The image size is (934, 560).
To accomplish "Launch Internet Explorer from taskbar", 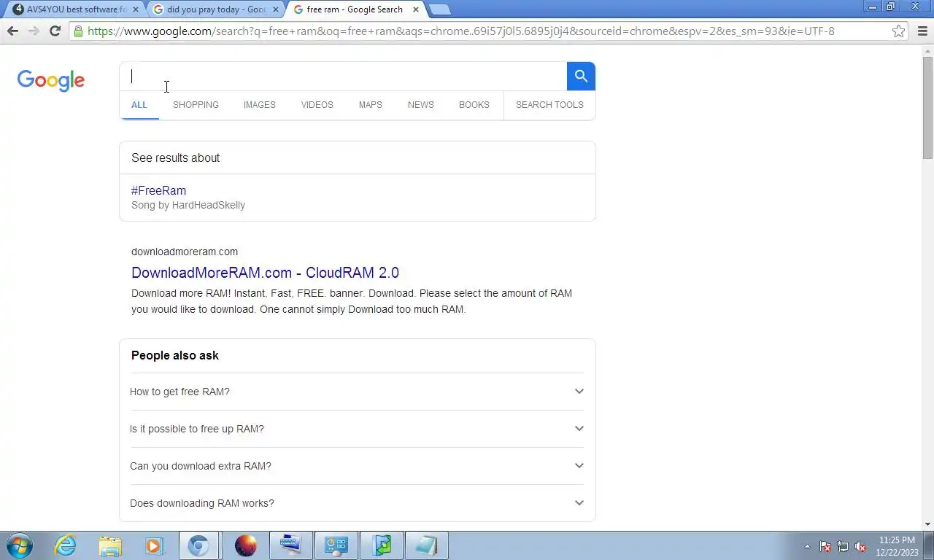I will pyautogui.click(x=65, y=545).
